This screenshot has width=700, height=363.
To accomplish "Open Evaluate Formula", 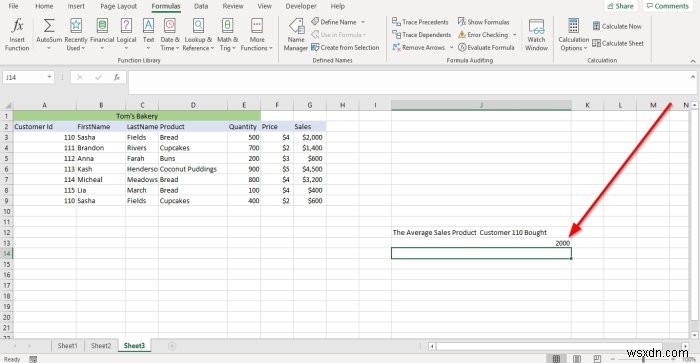I will 486,47.
